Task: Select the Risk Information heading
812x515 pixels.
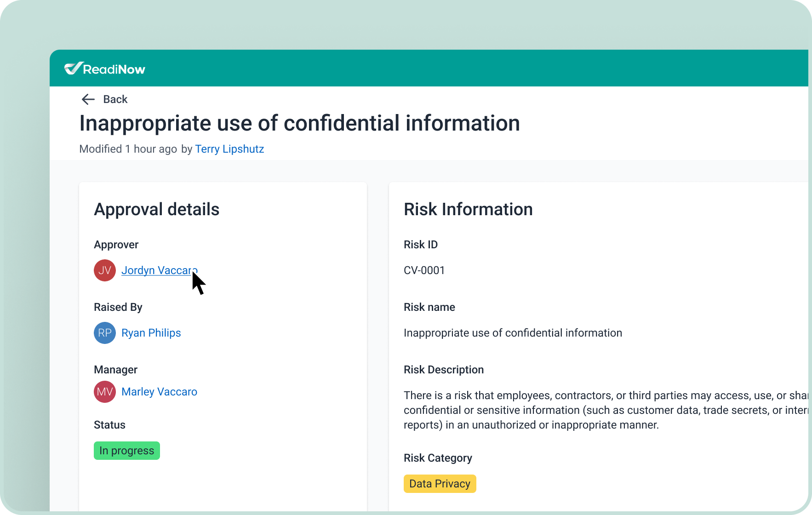Action: point(468,210)
